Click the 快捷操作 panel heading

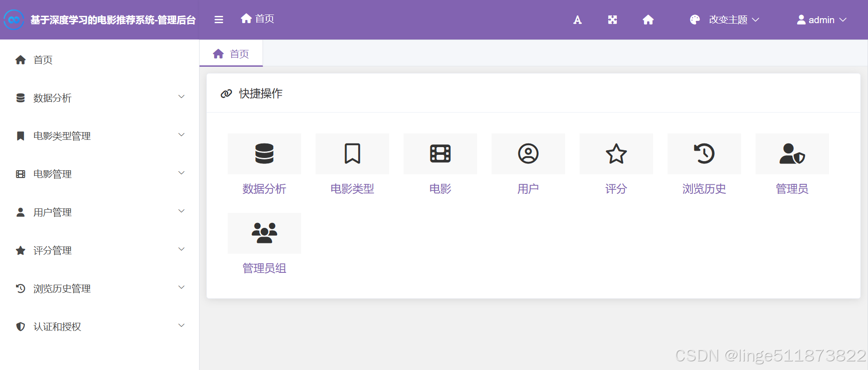coord(261,94)
